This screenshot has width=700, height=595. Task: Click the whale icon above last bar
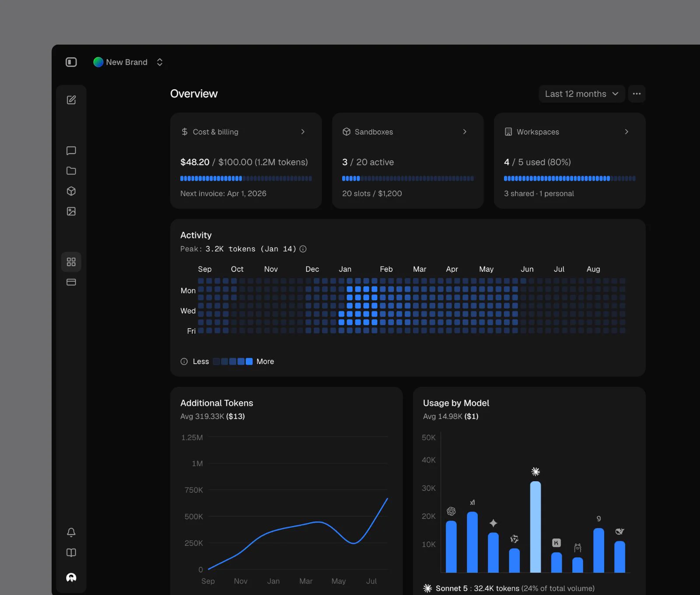[x=619, y=532]
